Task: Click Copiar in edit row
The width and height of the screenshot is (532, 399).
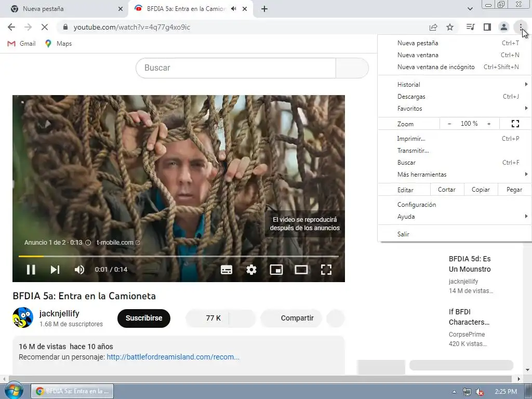Action: (x=481, y=190)
